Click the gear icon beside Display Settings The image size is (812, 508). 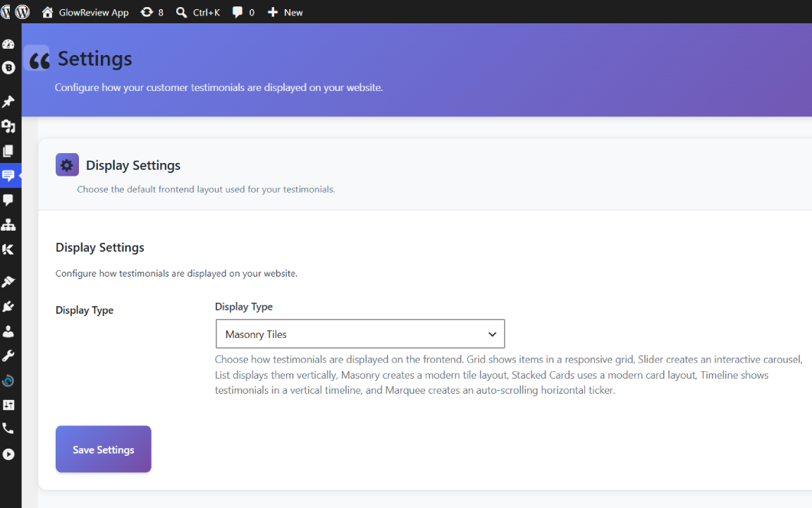click(68, 165)
